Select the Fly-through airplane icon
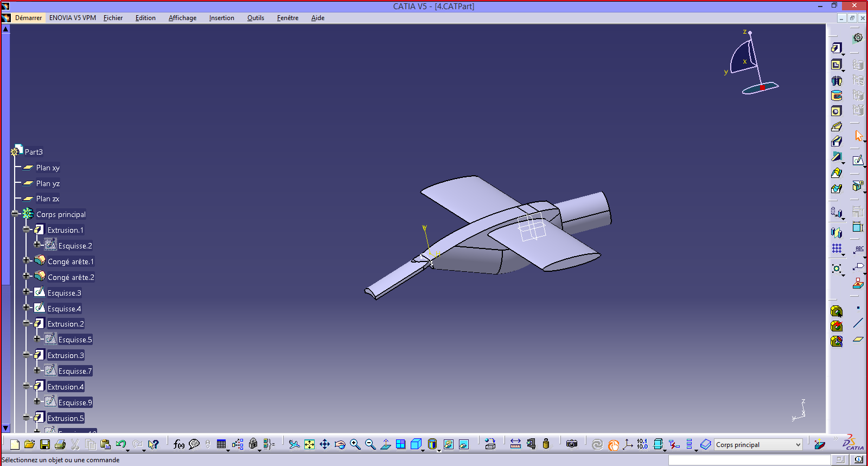868x466 pixels. (x=294, y=444)
